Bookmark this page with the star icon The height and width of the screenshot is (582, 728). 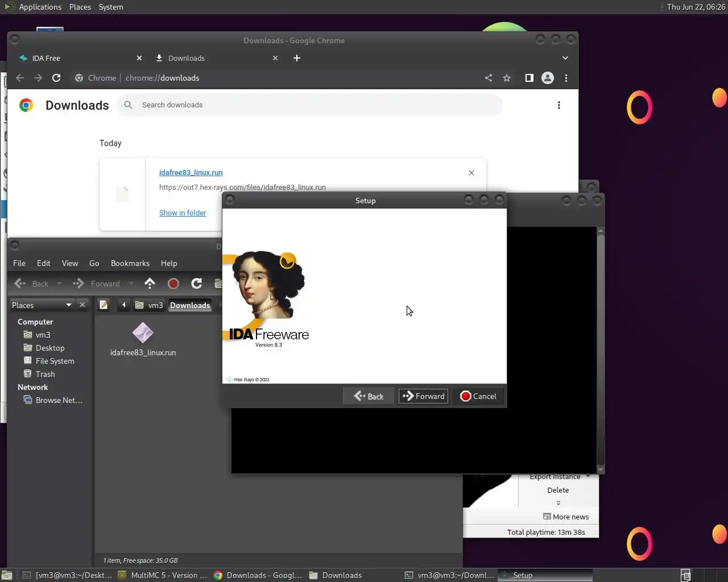click(507, 78)
